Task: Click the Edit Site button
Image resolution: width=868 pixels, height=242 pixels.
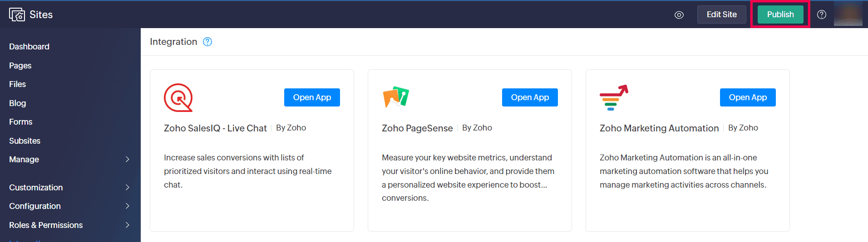Action: point(721,15)
